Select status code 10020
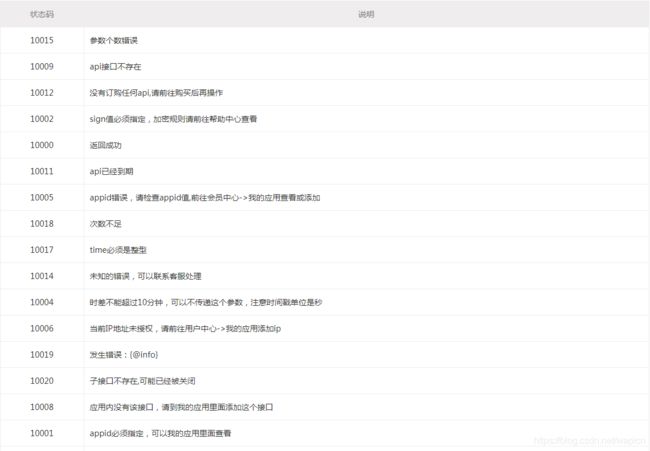This screenshot has height=451, width=650. point(42,381)
